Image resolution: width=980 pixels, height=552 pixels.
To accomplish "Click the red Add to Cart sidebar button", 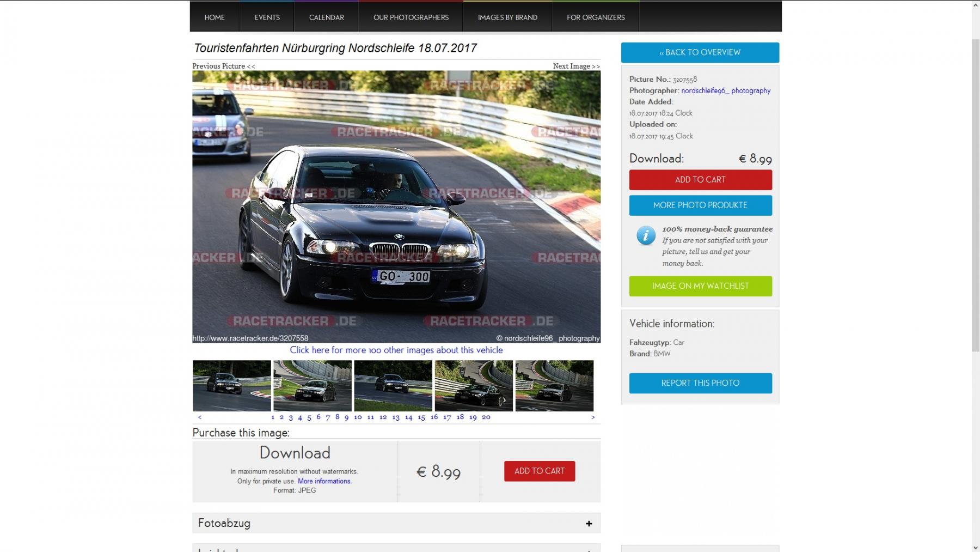I will (x=700, y=180).
